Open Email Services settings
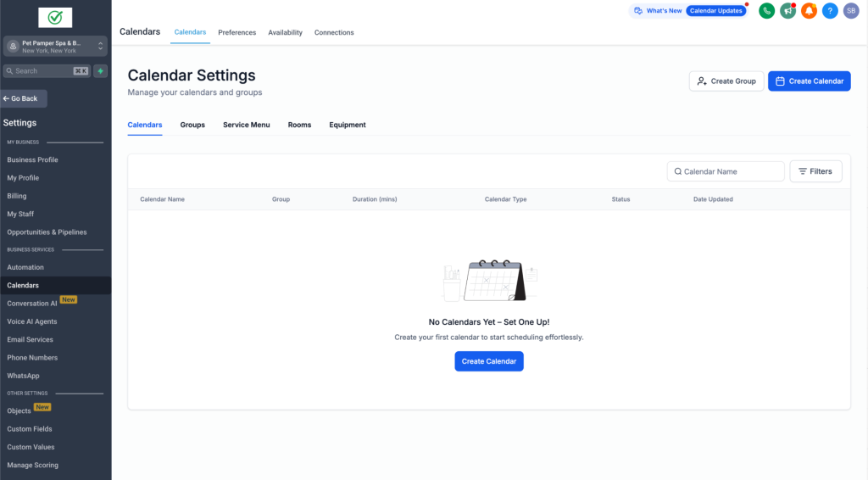The width and height of the screenshot is (868, 480). click(x=30, y=340)
